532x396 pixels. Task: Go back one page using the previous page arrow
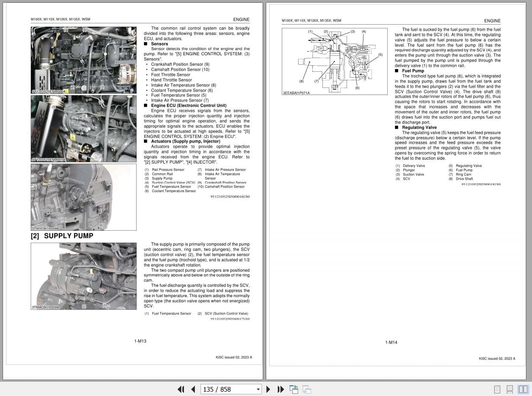193,389
